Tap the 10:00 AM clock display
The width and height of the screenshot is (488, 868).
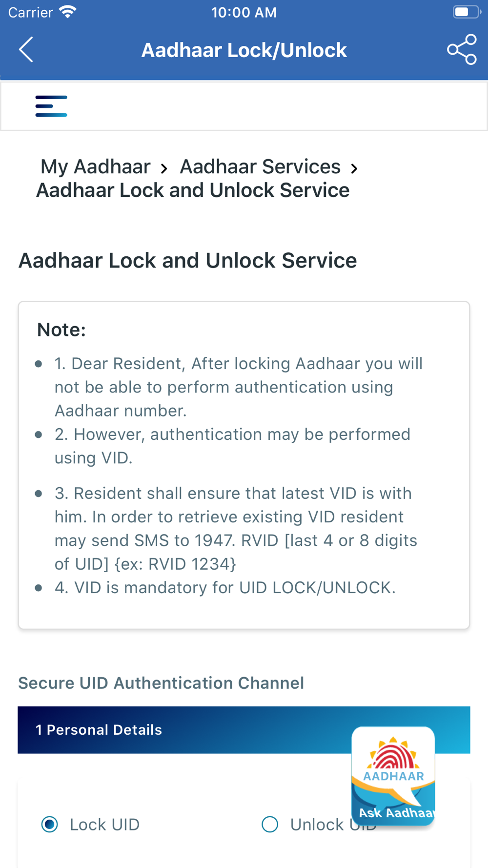point(244,12)
